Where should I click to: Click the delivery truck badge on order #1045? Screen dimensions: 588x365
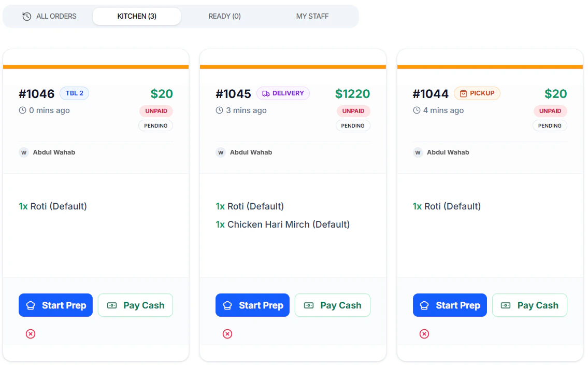(283, 93)
